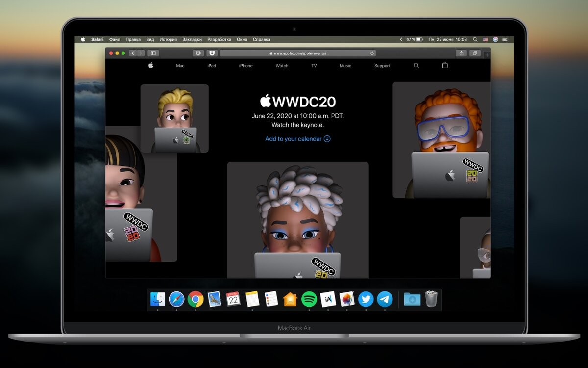588x368 pixels.
Task: Go forward using Safari's forward arrow
Action: tap(141, 53)
